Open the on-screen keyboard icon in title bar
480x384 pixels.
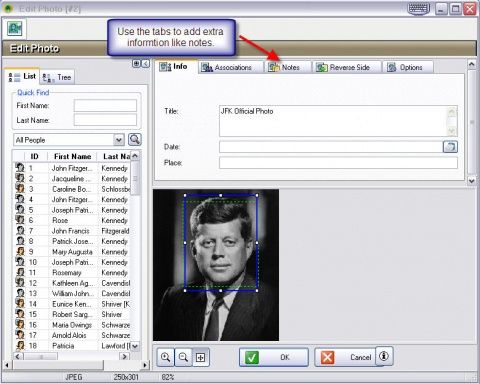[x=419, y=8]
